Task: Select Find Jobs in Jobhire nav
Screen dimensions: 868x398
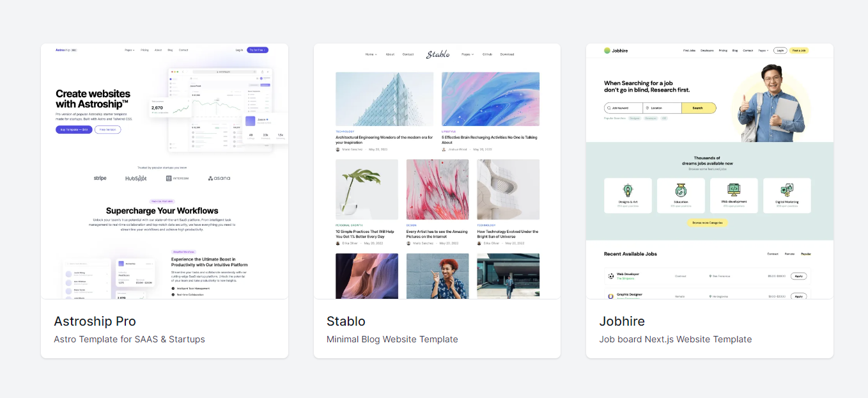Action: [x=689, y=50]
